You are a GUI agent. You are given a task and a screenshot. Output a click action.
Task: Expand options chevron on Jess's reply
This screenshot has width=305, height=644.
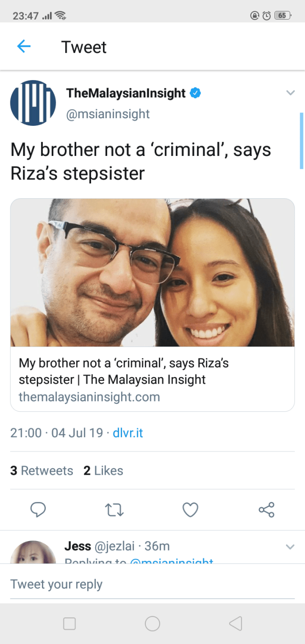tap(290, 546)
